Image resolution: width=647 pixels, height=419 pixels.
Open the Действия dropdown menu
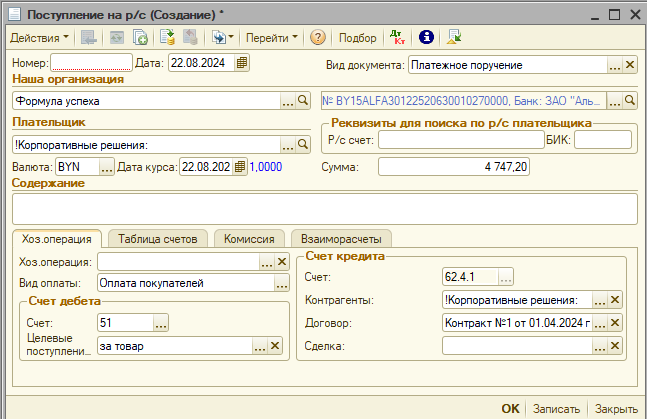click(39, 37)
